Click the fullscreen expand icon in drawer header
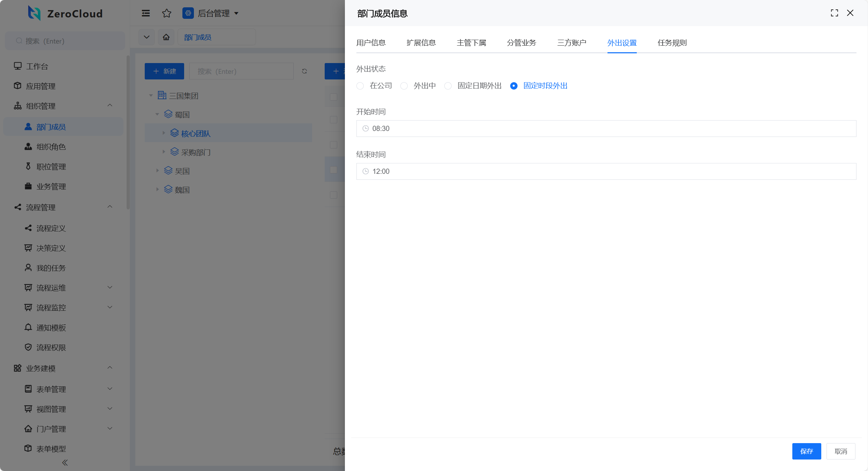Image resolution: width=868 pixels, height=471 pixels. 834,13
